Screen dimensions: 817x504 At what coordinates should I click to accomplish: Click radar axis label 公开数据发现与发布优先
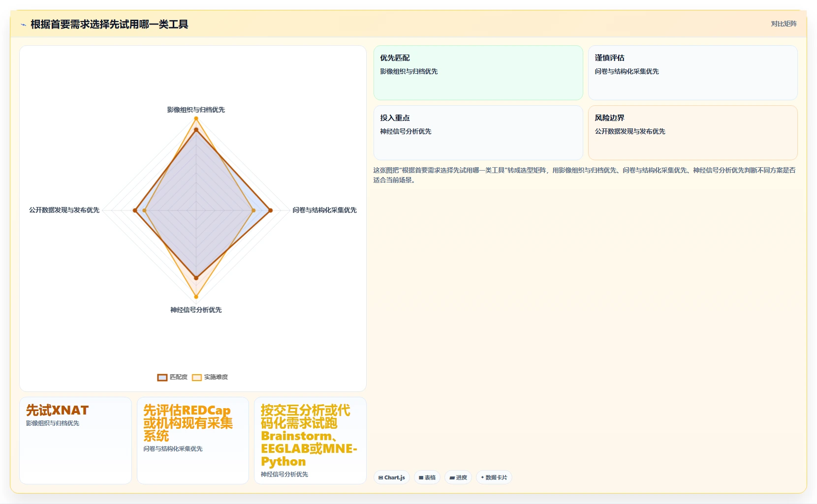[x=64, y=210]
